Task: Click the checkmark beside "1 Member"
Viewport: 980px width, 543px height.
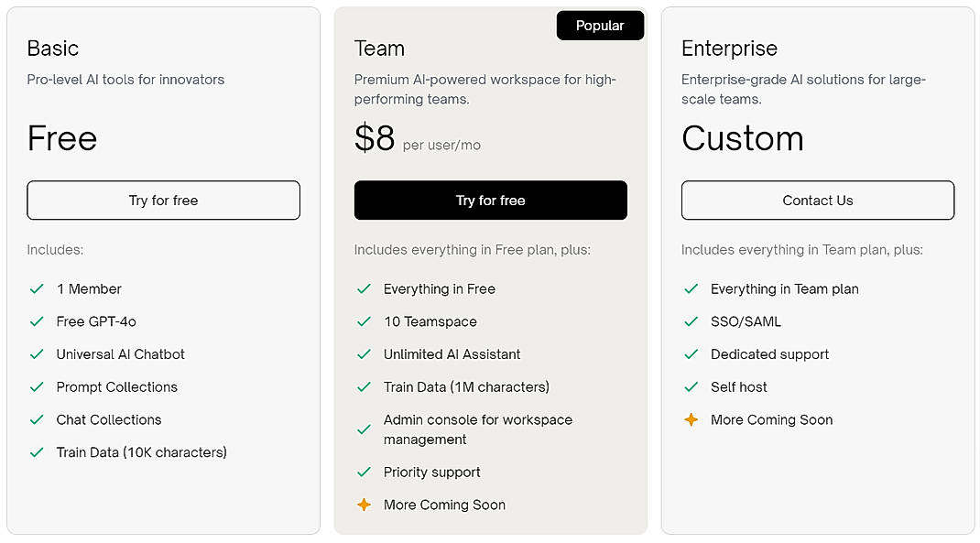Action: click(x=37, y=288)
